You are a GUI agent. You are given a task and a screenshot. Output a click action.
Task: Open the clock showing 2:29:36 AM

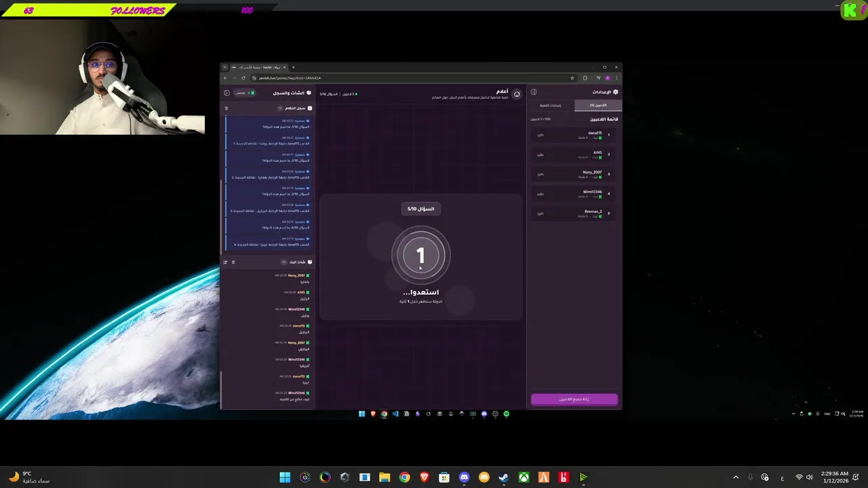point(833,477)
